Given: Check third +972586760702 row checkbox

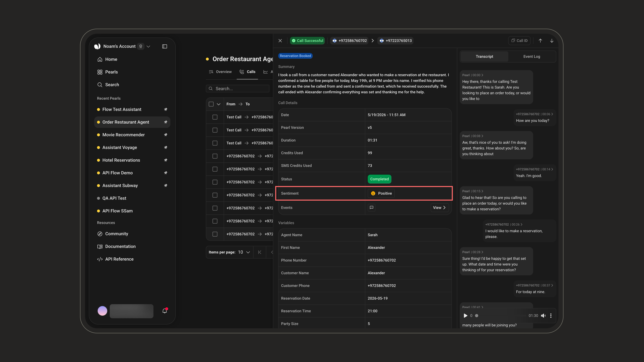Looking at the screenshot, I should 215,182.
